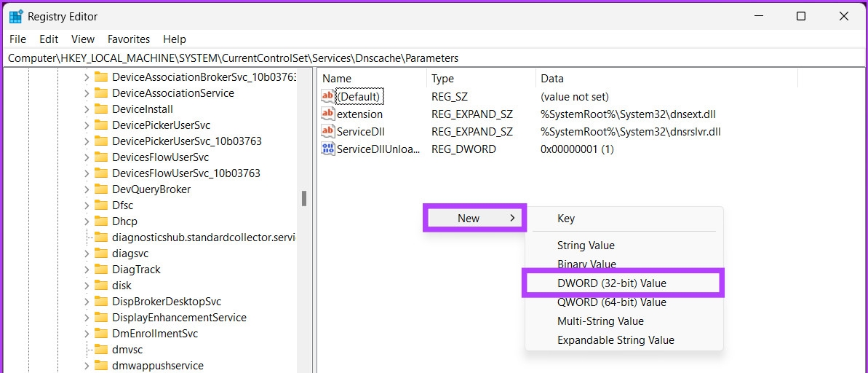Choose DWORD (32-bit) Value from the submenu

coord(611,283)
